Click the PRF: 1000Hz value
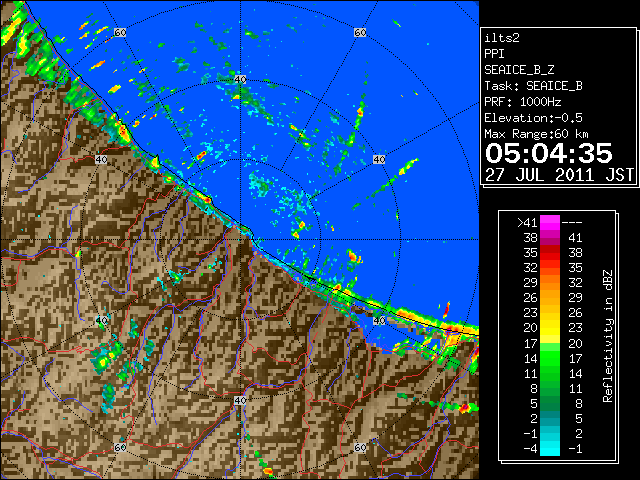640x480 pixels. pyautogui.click(x=523, y=102)
